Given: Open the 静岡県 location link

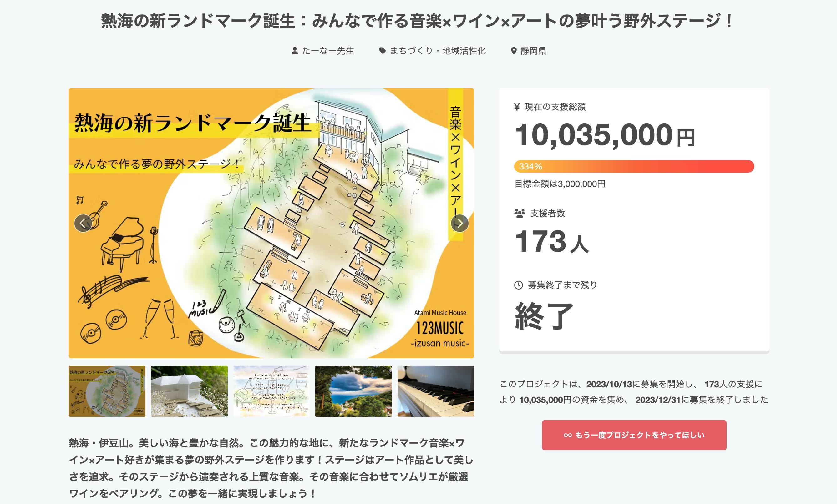Looking at the screenshot, I should coord(533,51).
